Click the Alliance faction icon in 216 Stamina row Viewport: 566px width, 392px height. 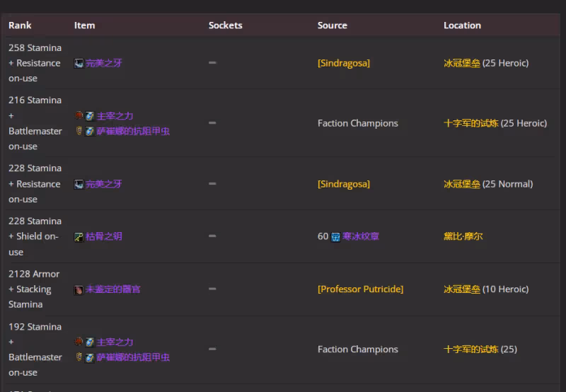click(79, 131)
